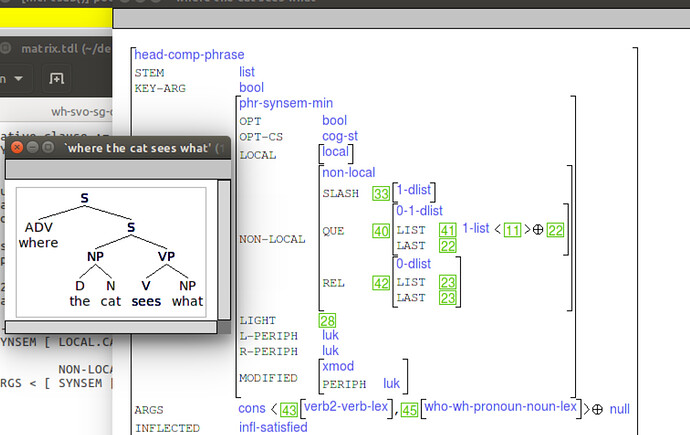Close the 'where the cat sees what' tree window
The image size is (690, 435).
[x=17, y=147]
